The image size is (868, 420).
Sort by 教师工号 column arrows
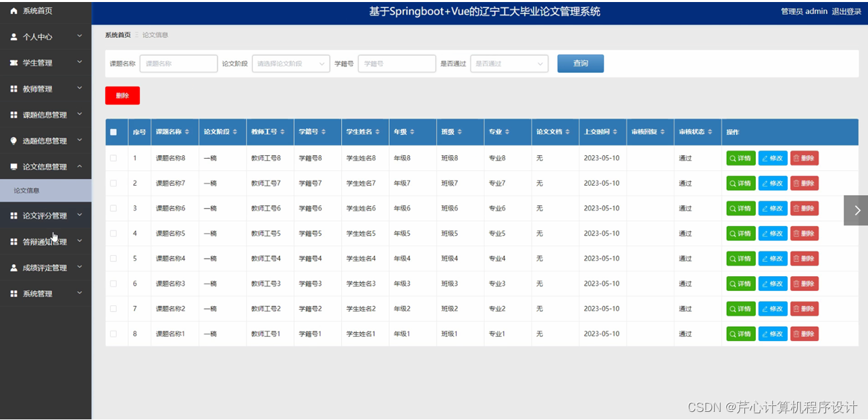[x=282, y=132]
